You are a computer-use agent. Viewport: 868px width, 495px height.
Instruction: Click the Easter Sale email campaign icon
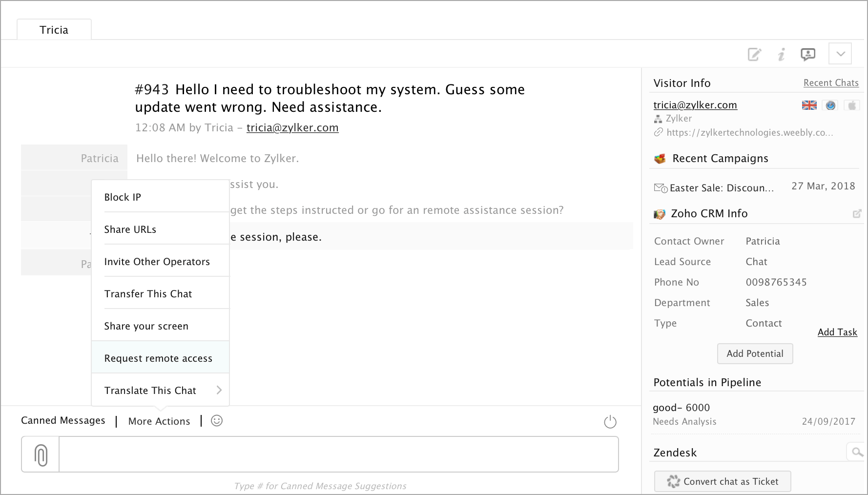click(661, 188)
